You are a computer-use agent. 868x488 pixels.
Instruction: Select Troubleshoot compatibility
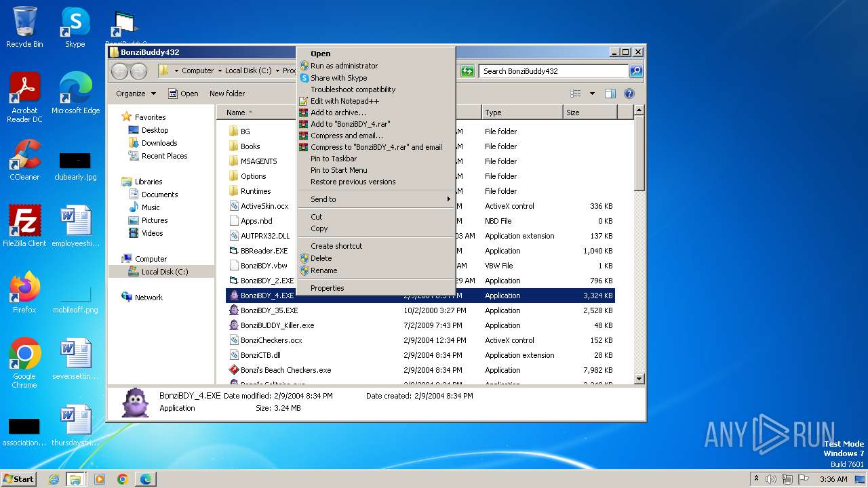[x=376, y=89]
